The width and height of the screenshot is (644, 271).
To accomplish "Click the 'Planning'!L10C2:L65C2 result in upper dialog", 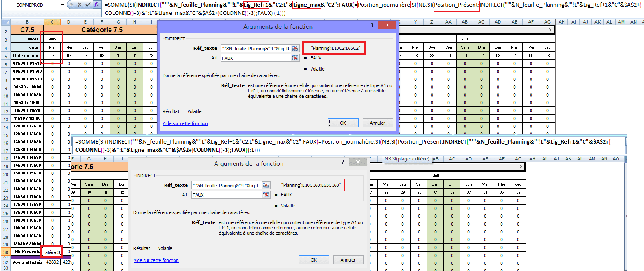I will click(x=335, y=48).
